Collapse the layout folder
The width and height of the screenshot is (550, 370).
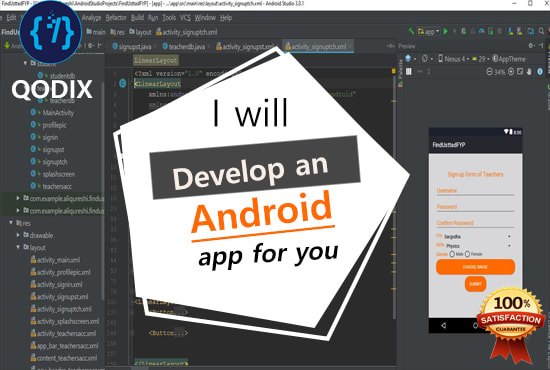18,247
